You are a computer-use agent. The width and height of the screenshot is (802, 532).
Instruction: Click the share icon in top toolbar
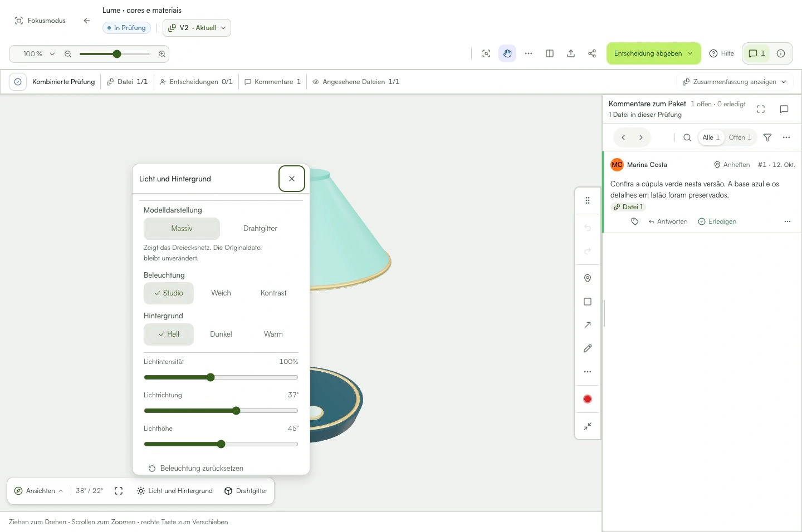592,53
